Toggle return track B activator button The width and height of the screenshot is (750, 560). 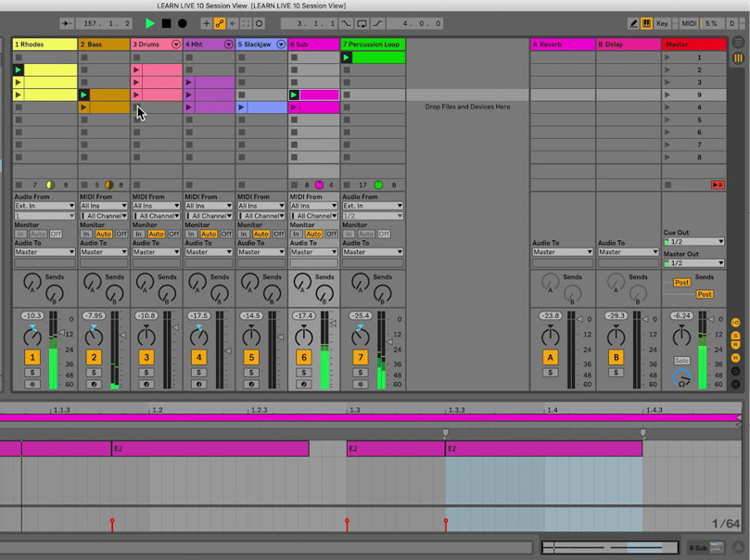pyautogui.click(x=617, y=357)
